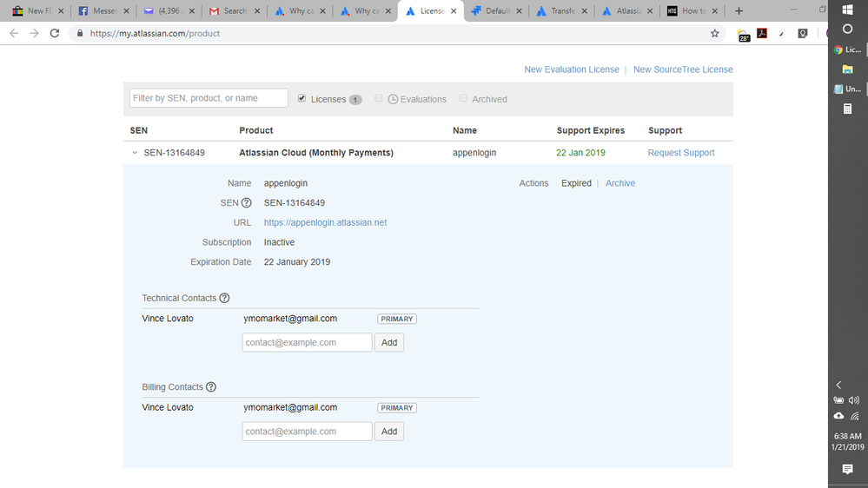Bookmark this page with the star icon
The image size is (868, 488).
pyautogui.click(x=715, y=33)
